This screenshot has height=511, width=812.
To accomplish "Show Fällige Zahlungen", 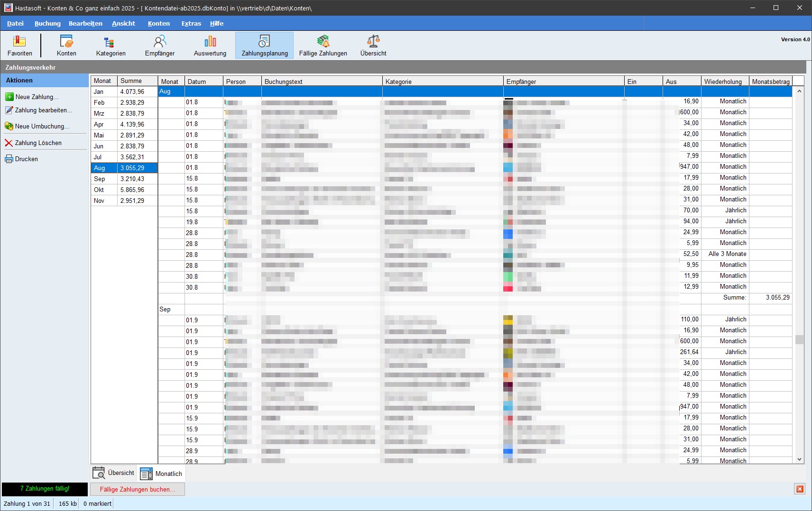I will coord(323,45).
